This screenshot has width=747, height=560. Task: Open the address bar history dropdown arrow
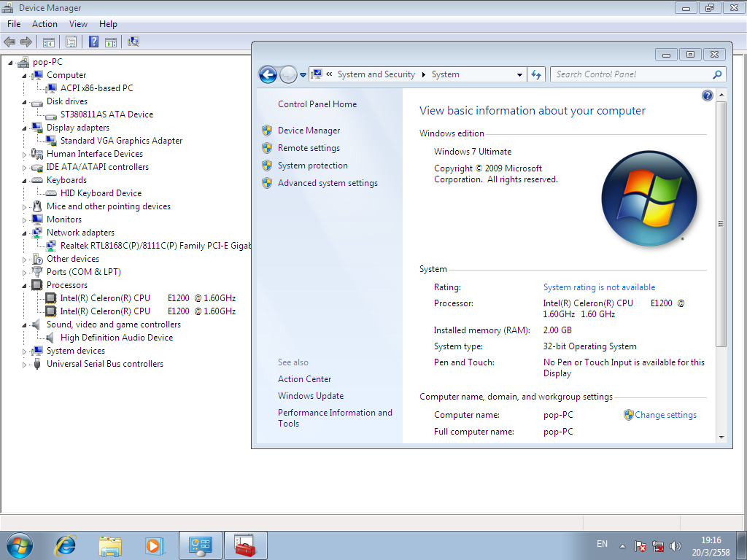519,75
